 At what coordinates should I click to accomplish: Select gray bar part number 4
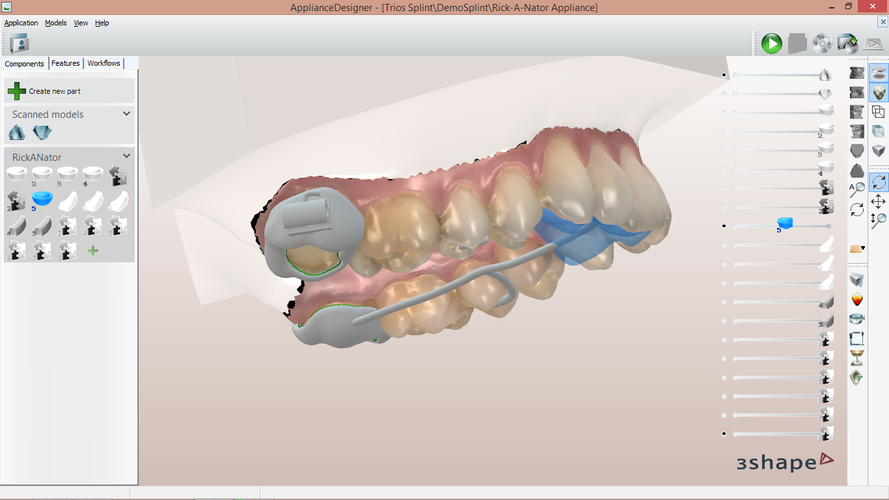(16, 226)
